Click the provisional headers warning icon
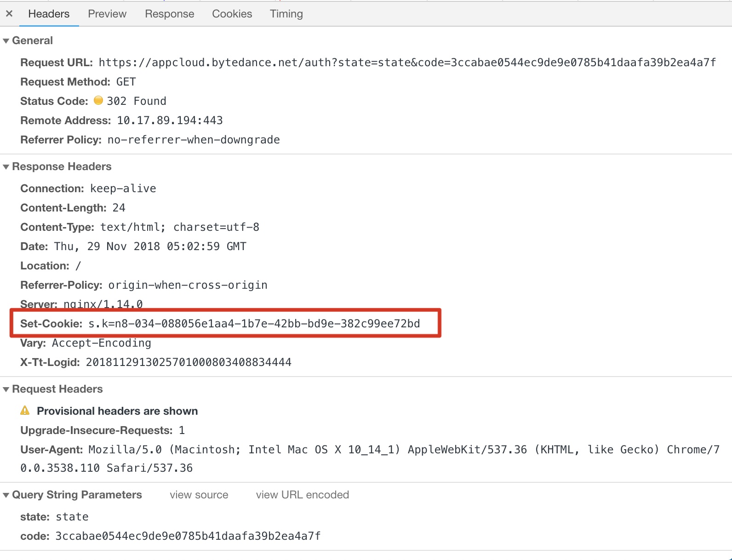This screenshot has height=560, width=732. point(25,410)
